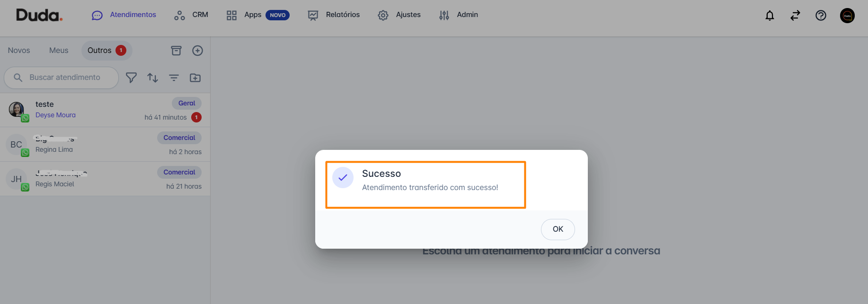Screen dimensions: 868x304
Task: Switch to the Novos tab
Action: pyautogui.click(x=19, y=51)
